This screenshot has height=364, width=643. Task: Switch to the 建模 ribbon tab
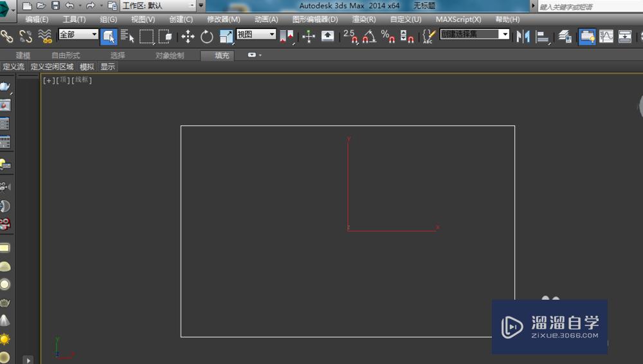click(x=23, y=55)
